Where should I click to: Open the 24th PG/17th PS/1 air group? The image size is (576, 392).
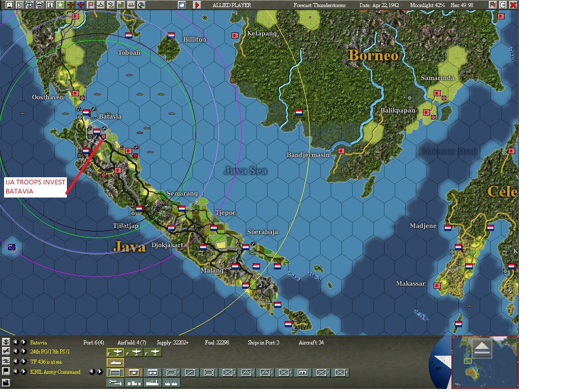50,351
